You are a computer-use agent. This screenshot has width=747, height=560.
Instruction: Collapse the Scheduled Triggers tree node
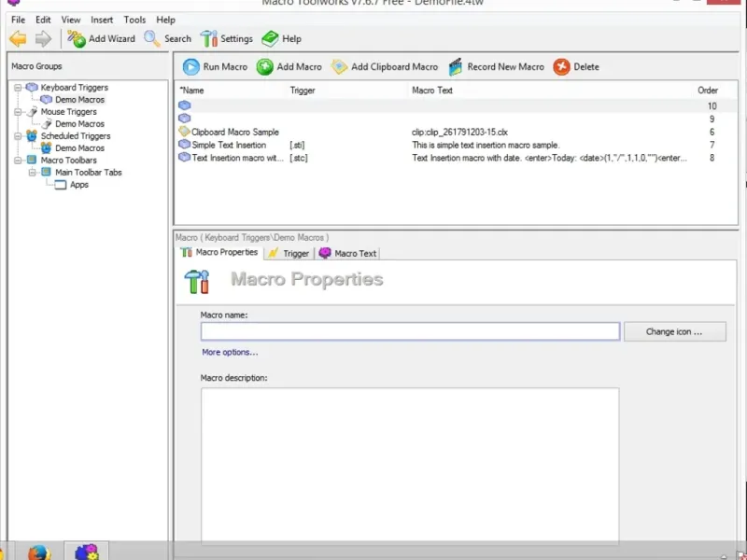[18, 136]
